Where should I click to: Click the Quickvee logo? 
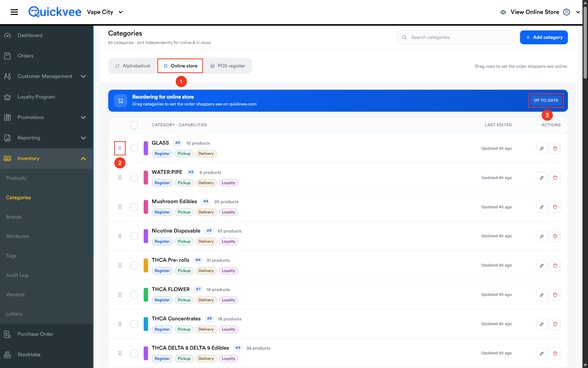pyautogui.click(x=55, y=12)
